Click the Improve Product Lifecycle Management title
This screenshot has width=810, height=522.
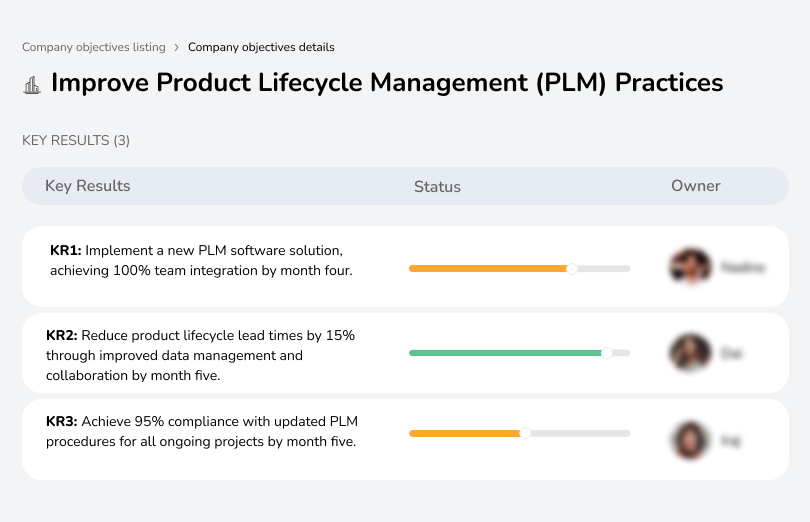tap(387, 83)
